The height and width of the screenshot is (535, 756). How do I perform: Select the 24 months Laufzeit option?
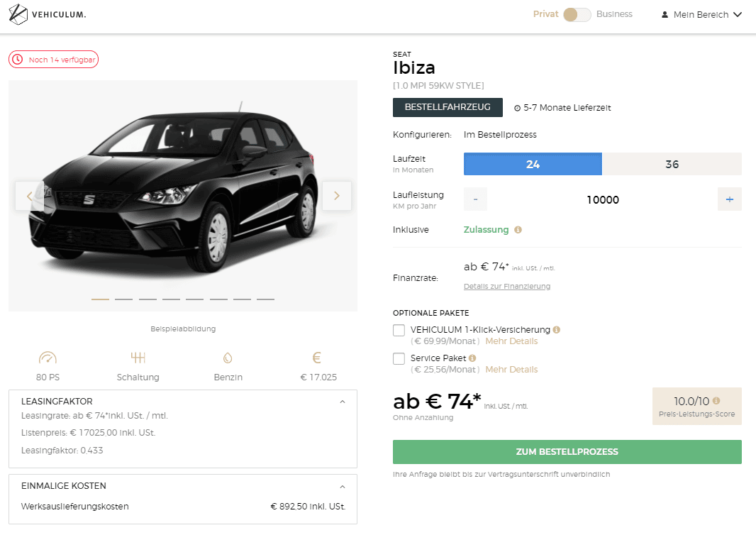click(x=533, y=164)
